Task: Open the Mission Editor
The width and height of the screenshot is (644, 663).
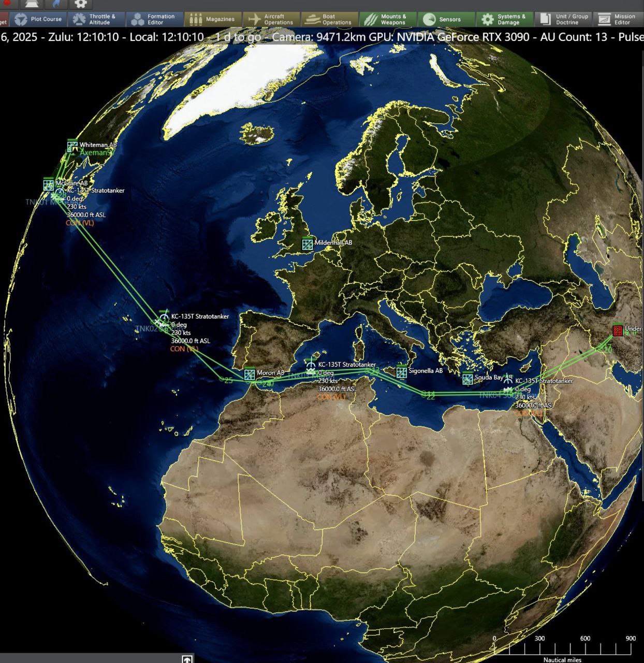Action: (619, 19)
